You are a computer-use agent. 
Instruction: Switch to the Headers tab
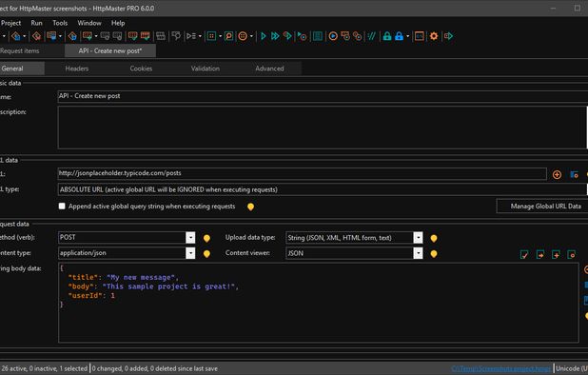[77, 69]
